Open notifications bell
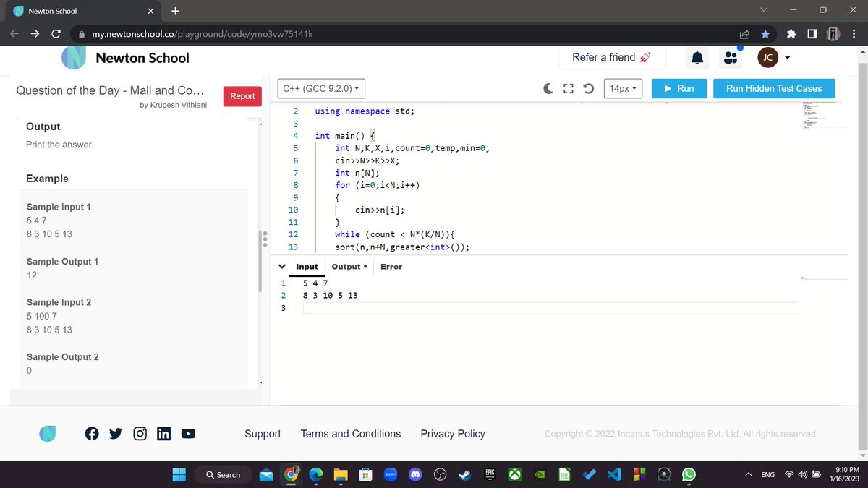868x488 pixels. 697,58
